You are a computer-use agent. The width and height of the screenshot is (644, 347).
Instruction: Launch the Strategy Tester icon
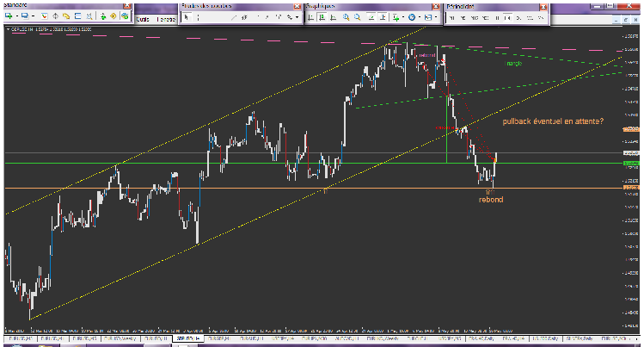point(89,16)
